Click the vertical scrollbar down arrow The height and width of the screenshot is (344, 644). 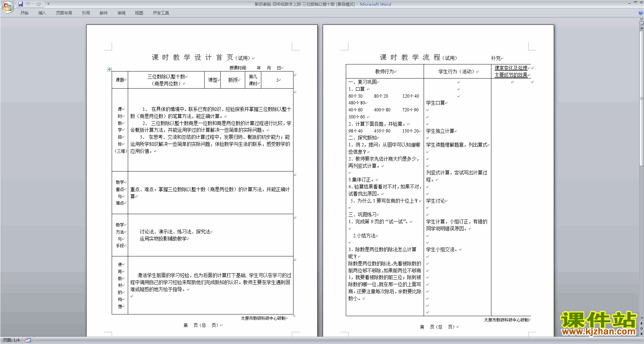[641, 318]
